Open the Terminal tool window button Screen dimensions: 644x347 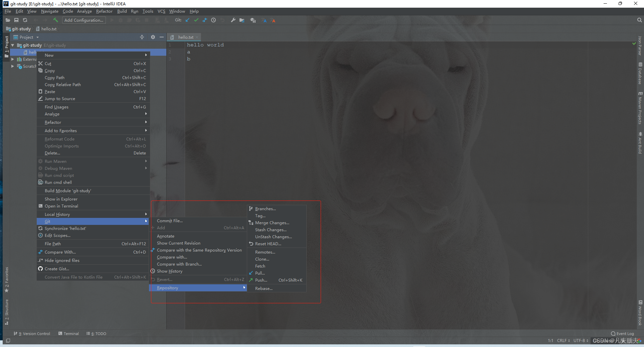pos(68,334)
